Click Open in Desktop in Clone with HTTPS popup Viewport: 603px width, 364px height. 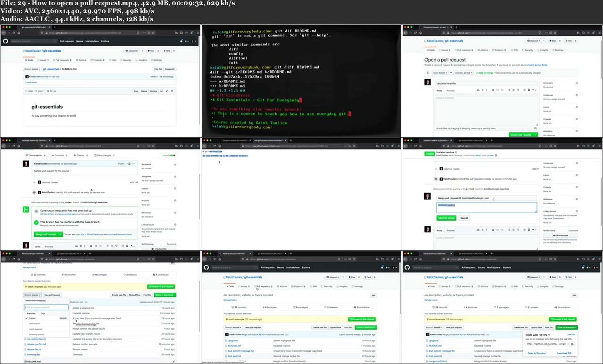(537, 353)
